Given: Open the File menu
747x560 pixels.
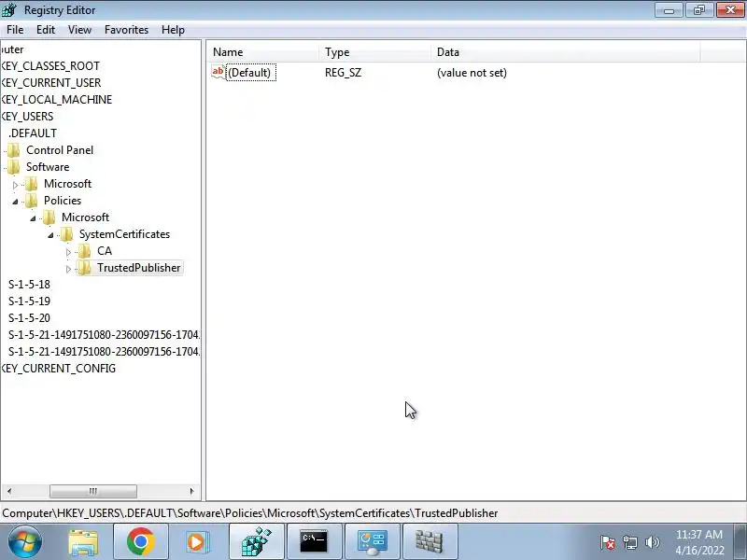Looking at the screenshot, I should (15, 30).
